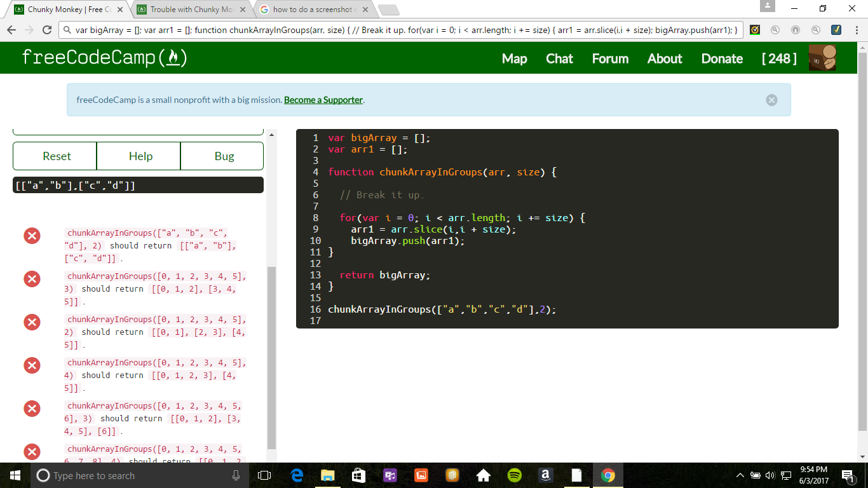Open the Amazon taskbar icon
868x488 pixels.
546,475
